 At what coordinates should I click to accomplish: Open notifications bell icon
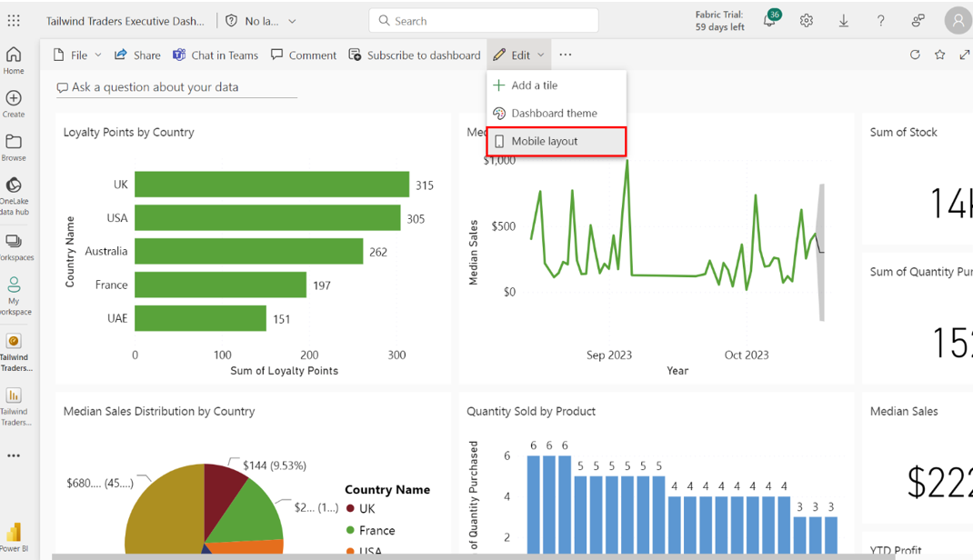click(x=769, y=21)
